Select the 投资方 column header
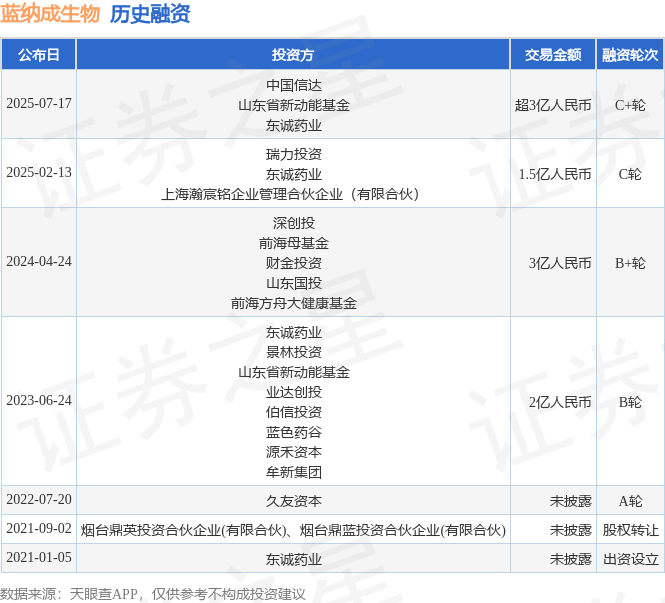The height and width of the screenshot is (603, 665). (293, 55)
